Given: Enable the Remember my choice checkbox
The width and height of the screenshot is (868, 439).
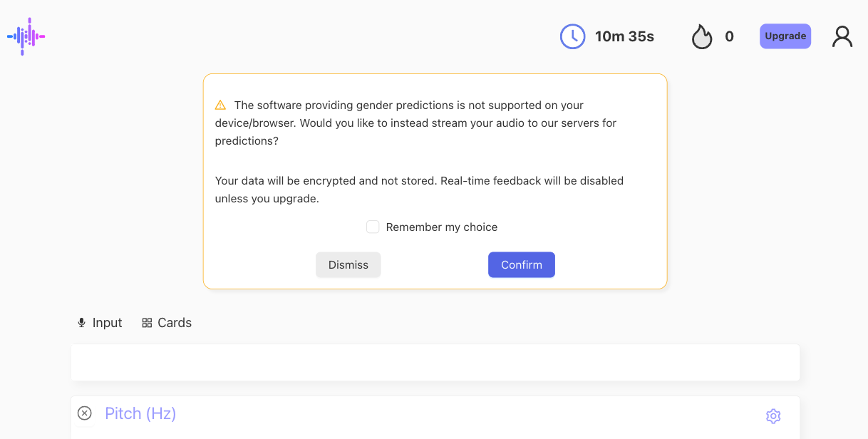Looking at the screenshot, I should (x=373, y=227).
